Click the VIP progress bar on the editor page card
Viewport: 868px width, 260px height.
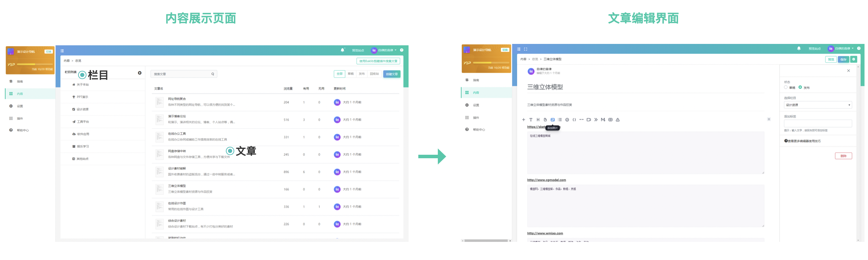coord(490,63)
